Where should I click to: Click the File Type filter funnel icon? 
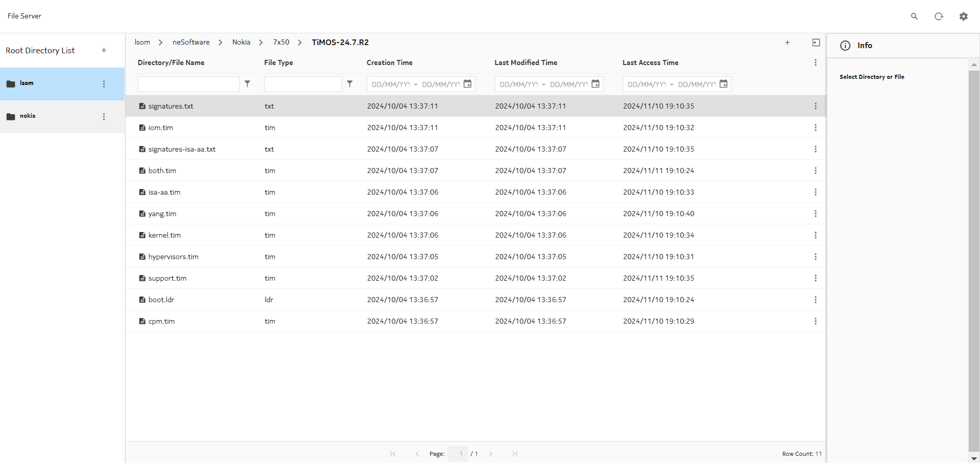[x=350, y=84]
